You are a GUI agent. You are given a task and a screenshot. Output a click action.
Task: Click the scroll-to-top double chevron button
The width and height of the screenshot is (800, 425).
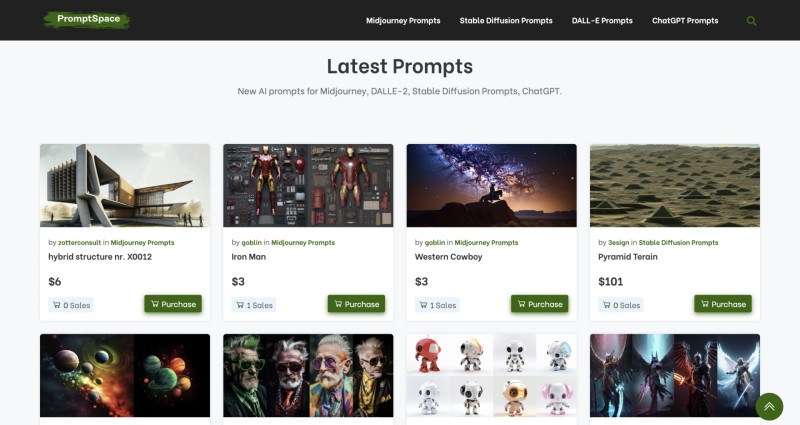(769, 406)
